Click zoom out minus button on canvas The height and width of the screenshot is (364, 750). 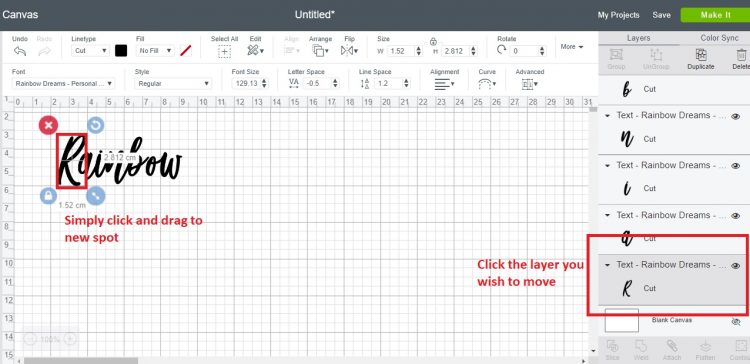tap(30, 339)
